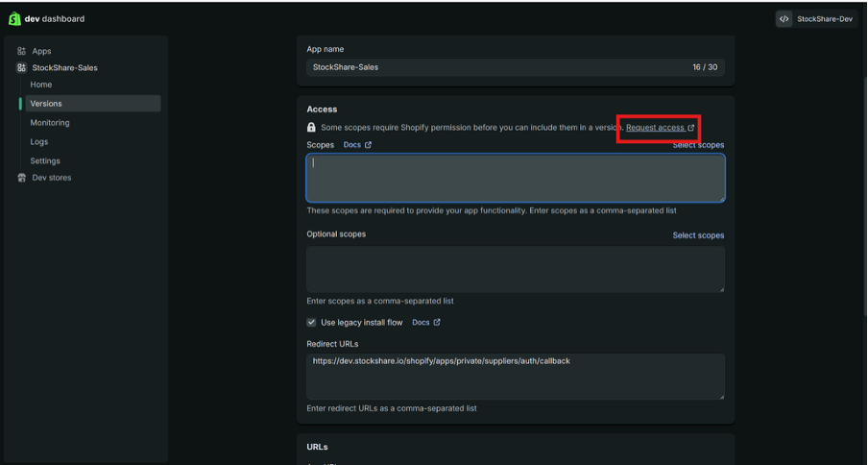Focus the App name input field

[516, 67]
